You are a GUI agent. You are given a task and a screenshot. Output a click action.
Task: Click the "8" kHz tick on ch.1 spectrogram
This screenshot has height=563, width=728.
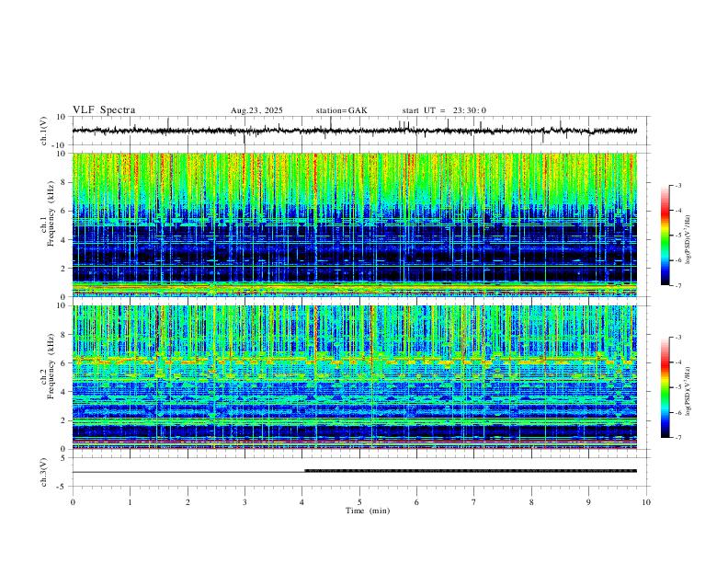64,182
